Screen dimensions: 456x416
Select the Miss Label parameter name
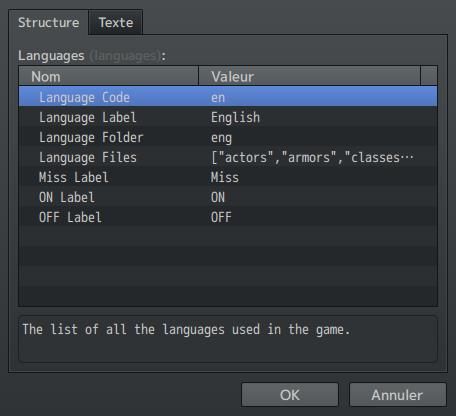pos(74,177)
